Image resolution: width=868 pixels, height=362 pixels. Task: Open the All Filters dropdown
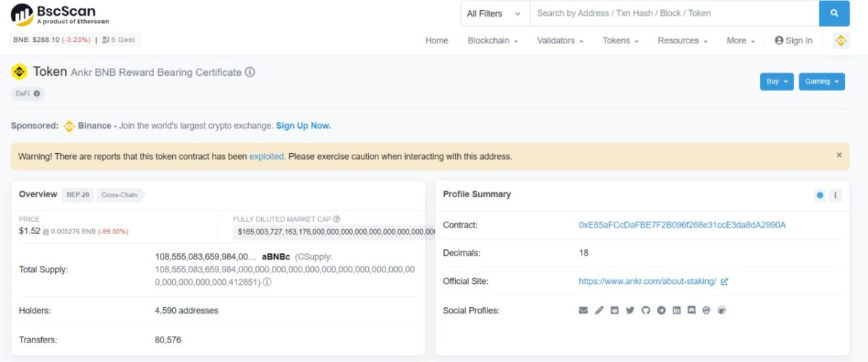click(495, 13)
